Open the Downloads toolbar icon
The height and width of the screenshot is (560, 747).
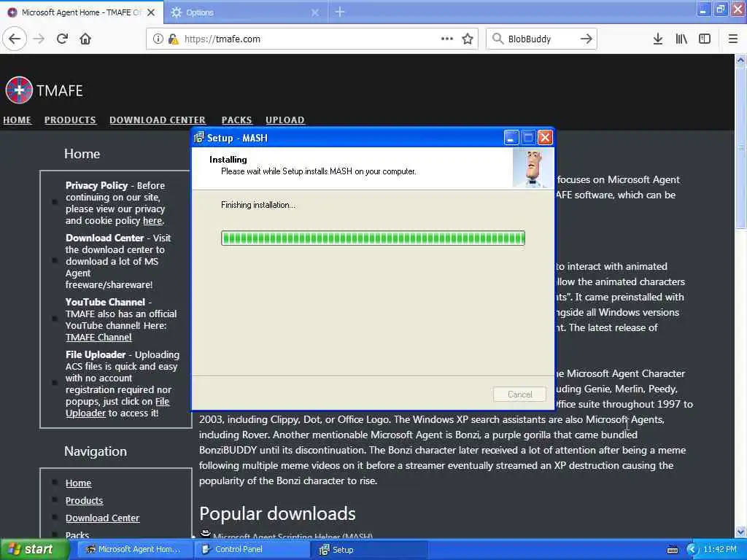pyautogui.click(x=658, y=39)
